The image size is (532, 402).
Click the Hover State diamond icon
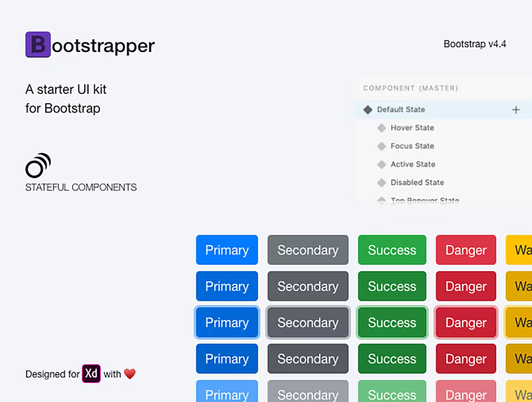pos(382,128)
